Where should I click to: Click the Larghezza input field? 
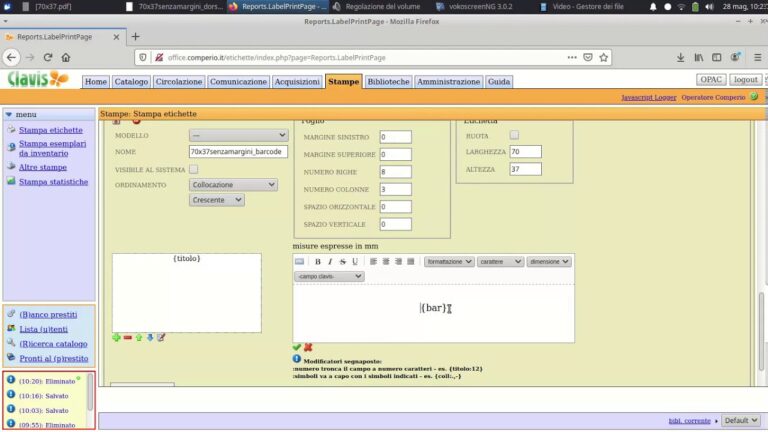click(x=526, y=152)
